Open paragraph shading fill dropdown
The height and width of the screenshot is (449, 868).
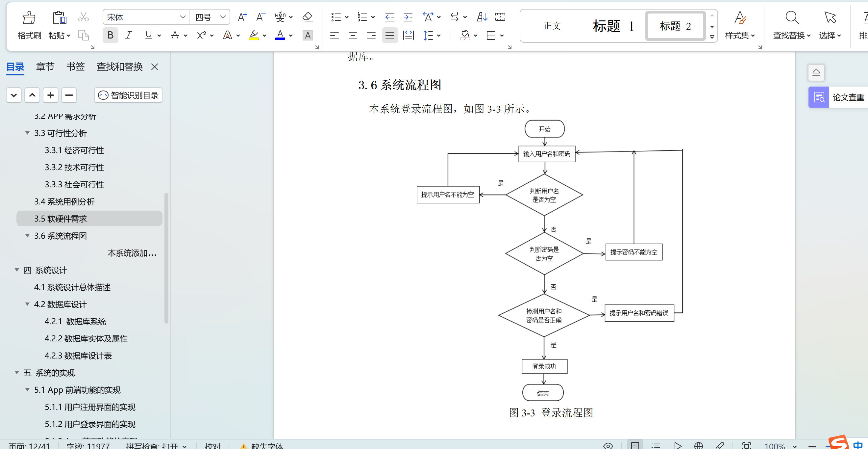pos(476,36)
